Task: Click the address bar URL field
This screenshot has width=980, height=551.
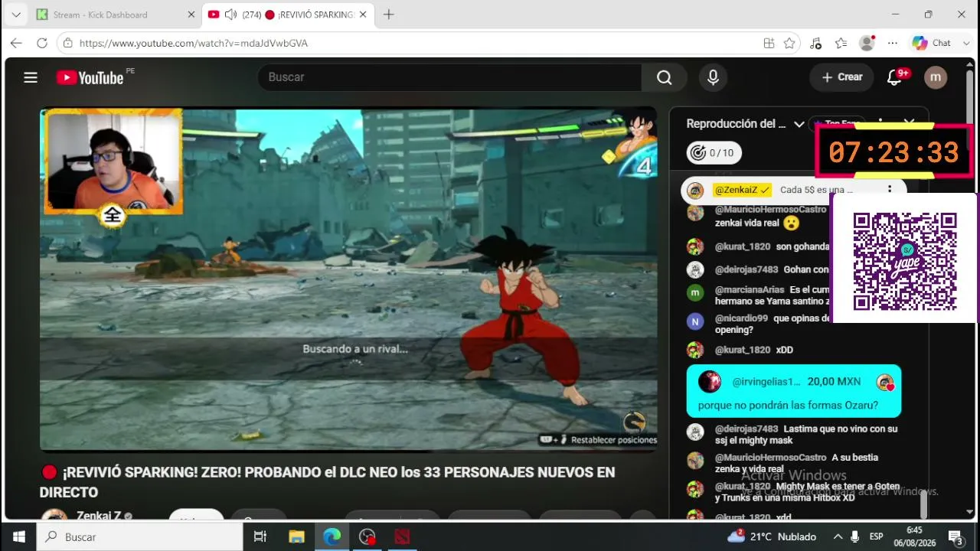Action: pyautogui.click(x=413, y=44)
